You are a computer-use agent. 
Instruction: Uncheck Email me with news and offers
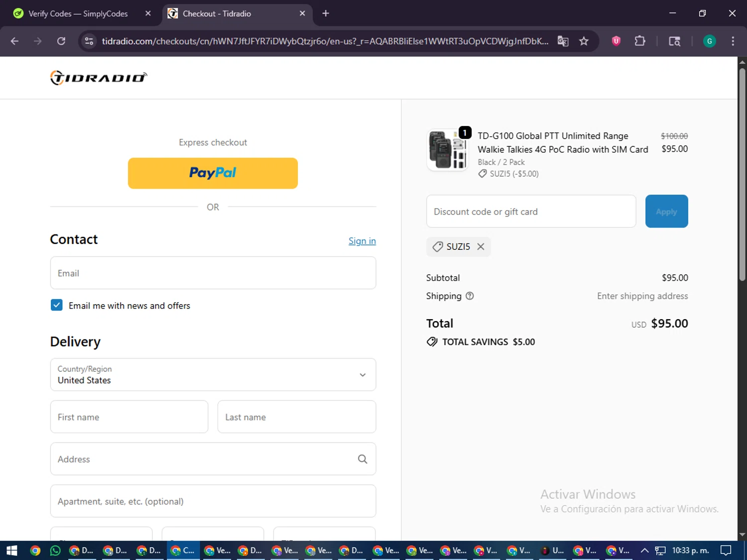(57, 305)
